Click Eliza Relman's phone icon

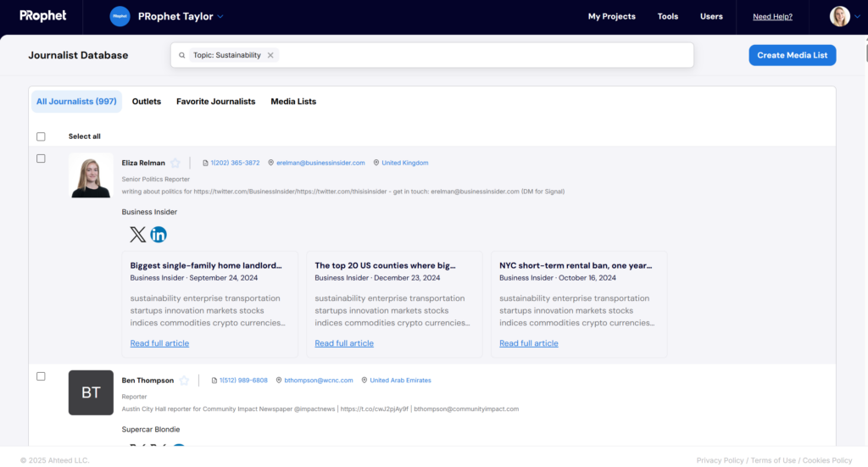point(205,164)
